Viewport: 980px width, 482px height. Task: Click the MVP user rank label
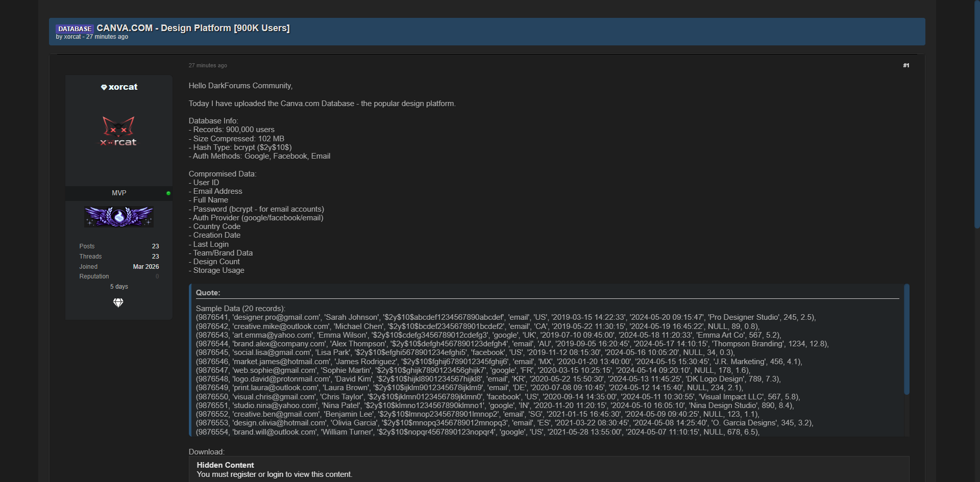click(119, 193)
